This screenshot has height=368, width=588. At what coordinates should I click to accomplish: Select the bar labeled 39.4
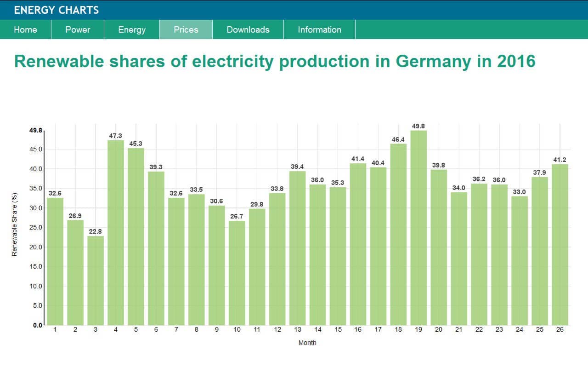click(x=297, y=248)
